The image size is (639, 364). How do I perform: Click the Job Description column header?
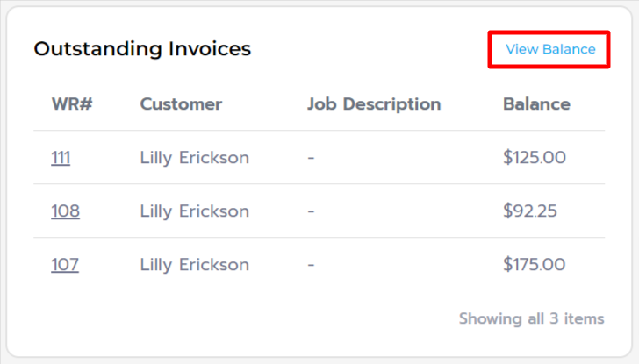(x=374, y=104)
